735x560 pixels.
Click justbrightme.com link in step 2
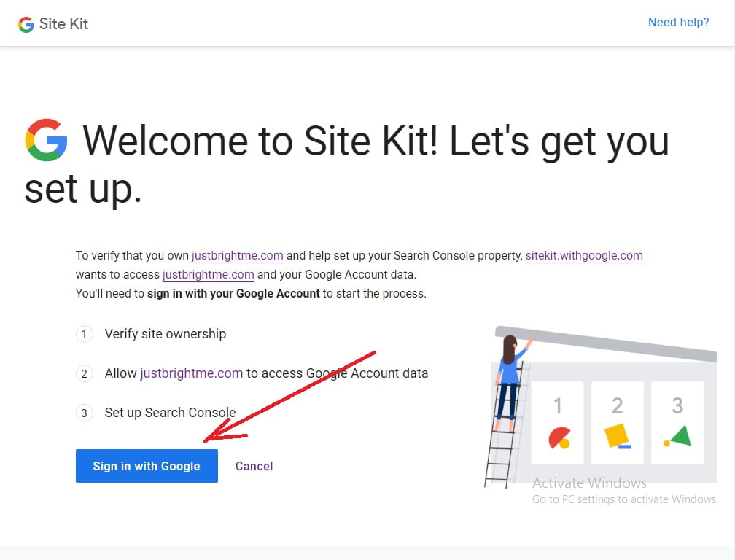point(191,373)
